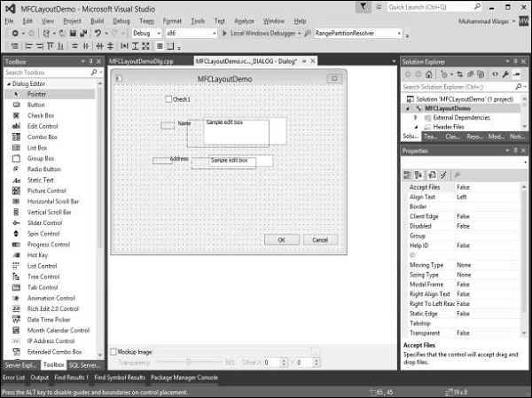
Task: Select Progress Control in the Toolbox
Action: coord(48,244)
